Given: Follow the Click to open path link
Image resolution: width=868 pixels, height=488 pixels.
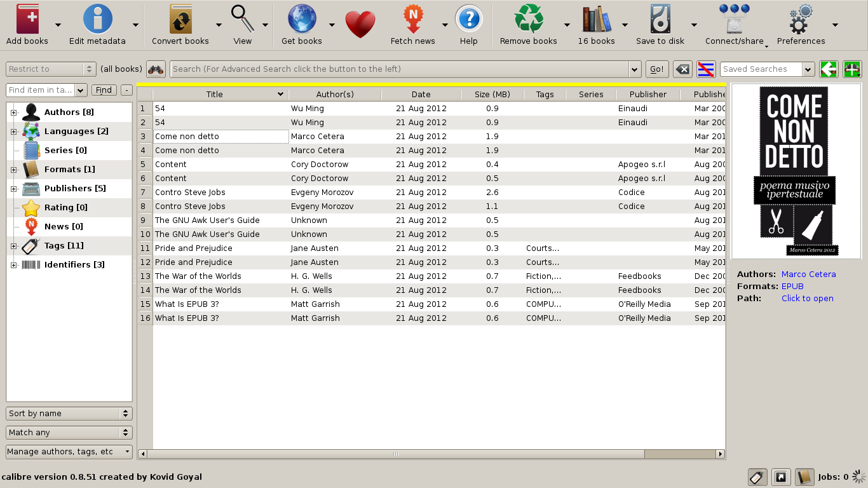Looking at the screenshot, I should point(807,299).
